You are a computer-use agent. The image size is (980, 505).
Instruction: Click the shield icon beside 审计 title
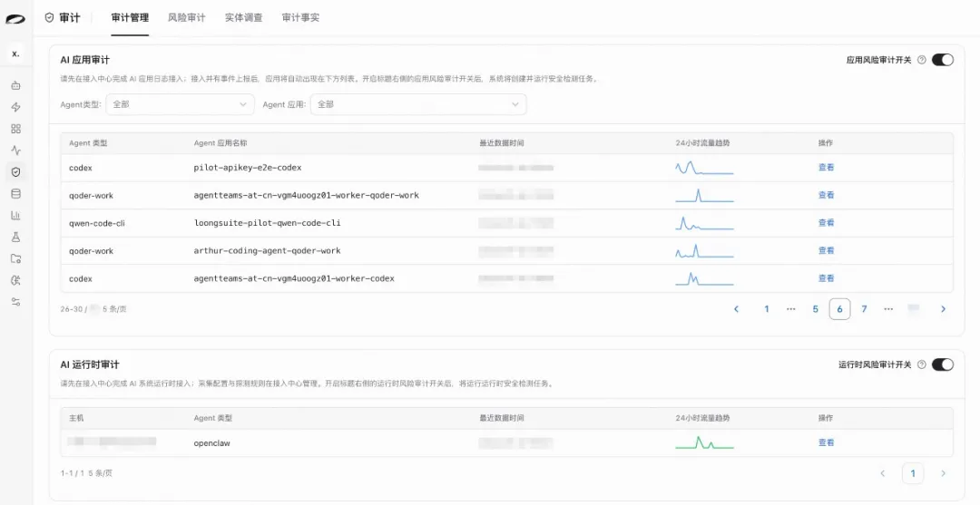[49, 17]
